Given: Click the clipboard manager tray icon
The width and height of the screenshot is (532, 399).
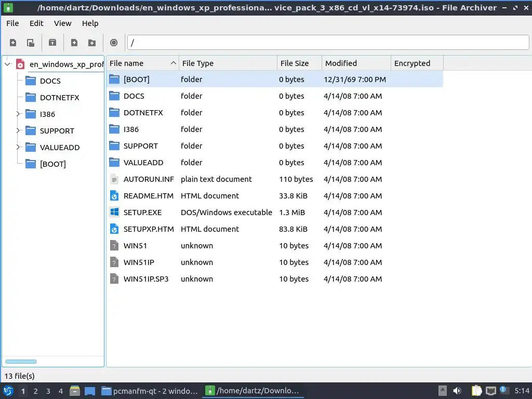Looking at the screenshot, I should [477, 391].
